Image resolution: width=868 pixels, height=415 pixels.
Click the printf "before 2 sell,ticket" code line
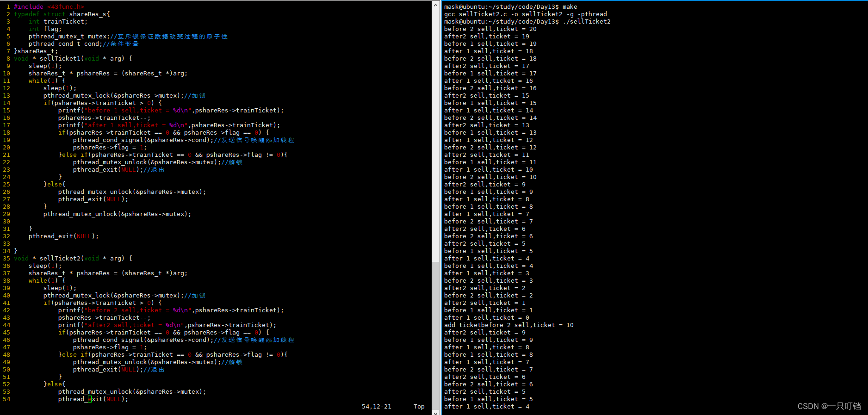click(x=171, y=310)
